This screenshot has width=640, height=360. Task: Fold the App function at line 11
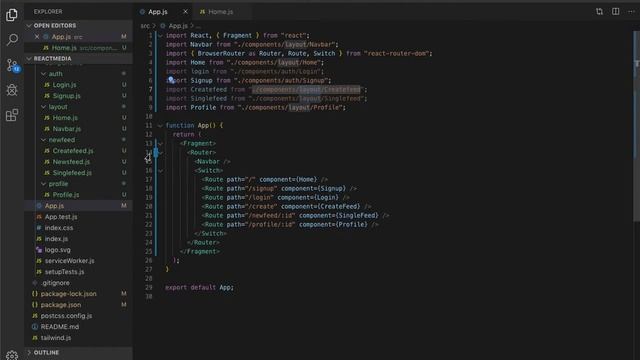pos(160,125)
